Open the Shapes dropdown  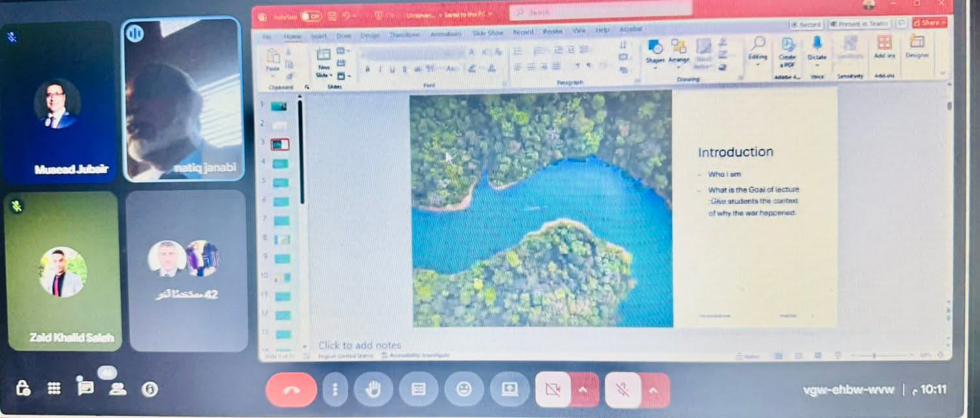coord(654,51)
